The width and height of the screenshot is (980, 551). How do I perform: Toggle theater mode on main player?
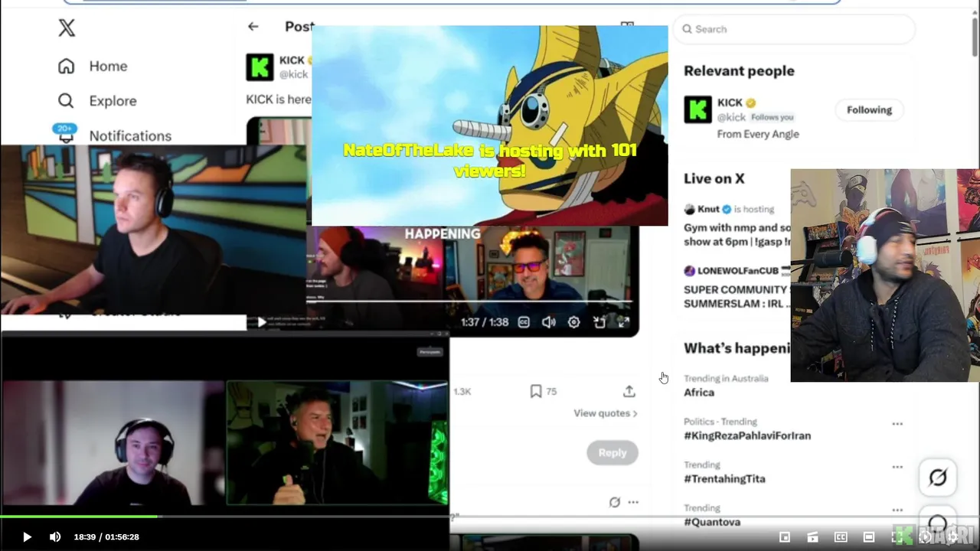point(869,537)
